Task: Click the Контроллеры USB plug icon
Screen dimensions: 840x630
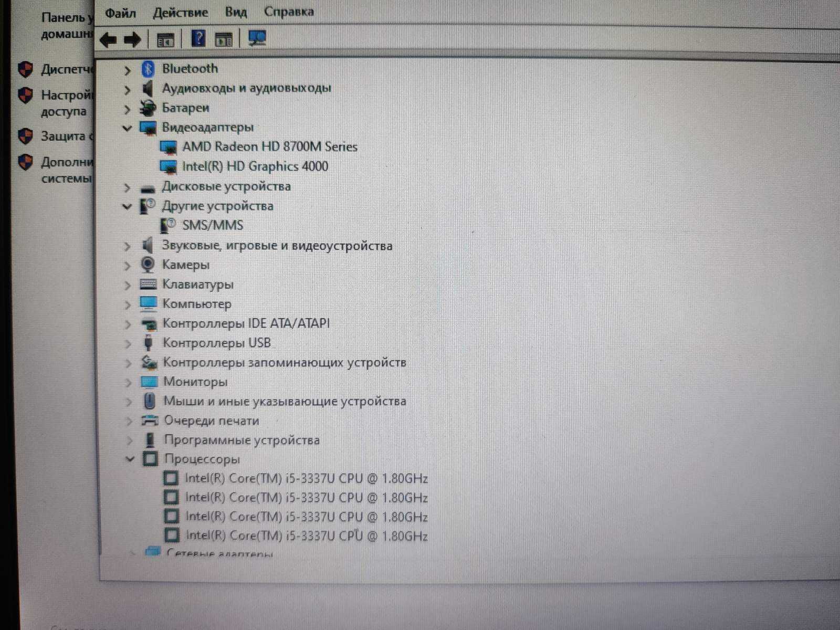Action: click(149, 343)
